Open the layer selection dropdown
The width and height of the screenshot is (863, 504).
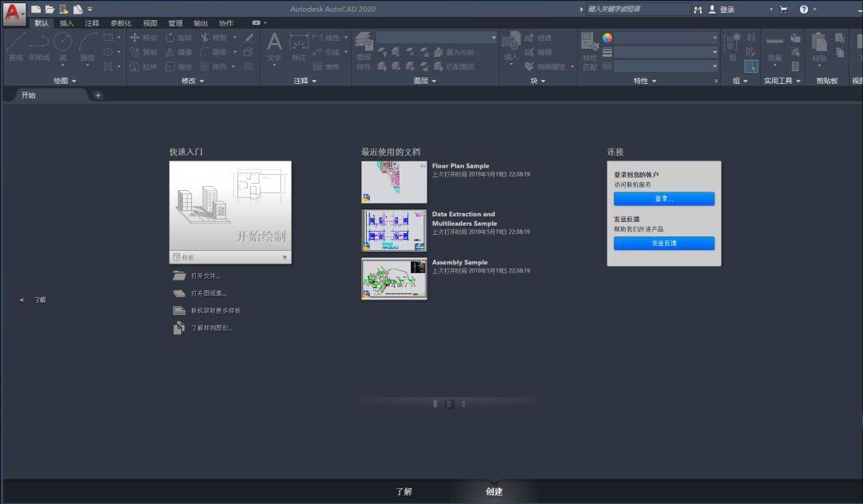pos(436,38)
